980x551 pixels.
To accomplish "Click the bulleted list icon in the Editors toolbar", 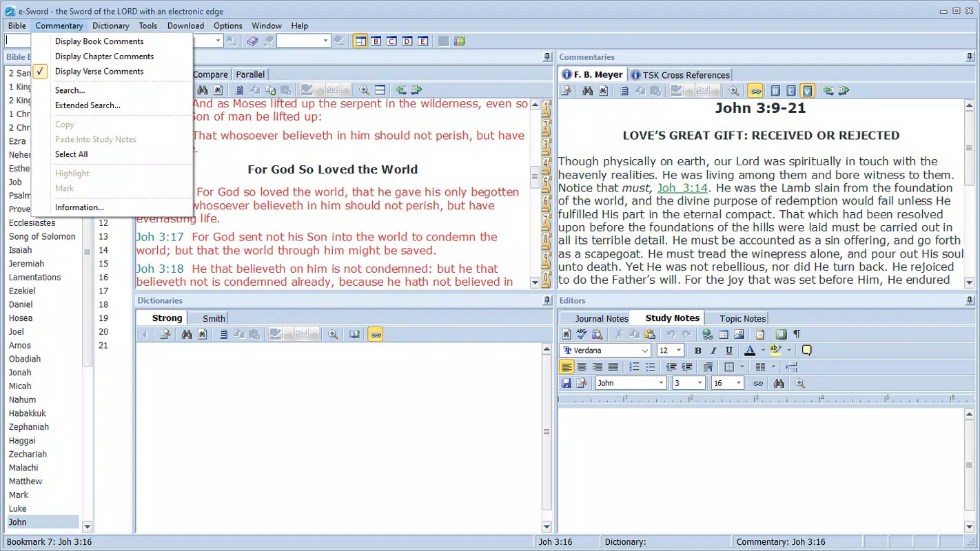I will pos(650,367).
